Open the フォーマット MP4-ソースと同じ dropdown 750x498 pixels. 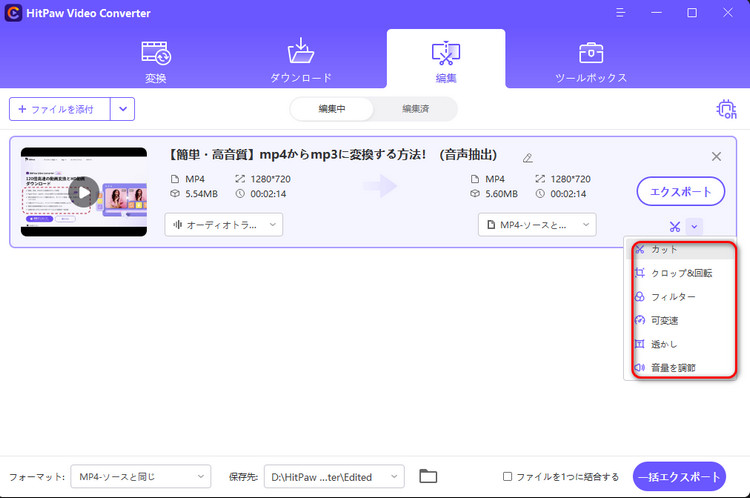pyautogui.click(x=141, y=476)
